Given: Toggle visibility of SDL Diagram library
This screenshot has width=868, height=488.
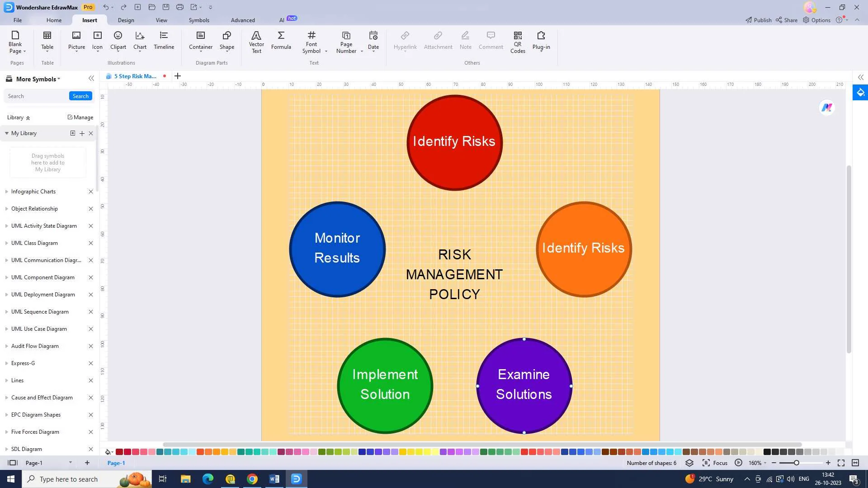Looking at the screenshot, I should pos(7,449).
